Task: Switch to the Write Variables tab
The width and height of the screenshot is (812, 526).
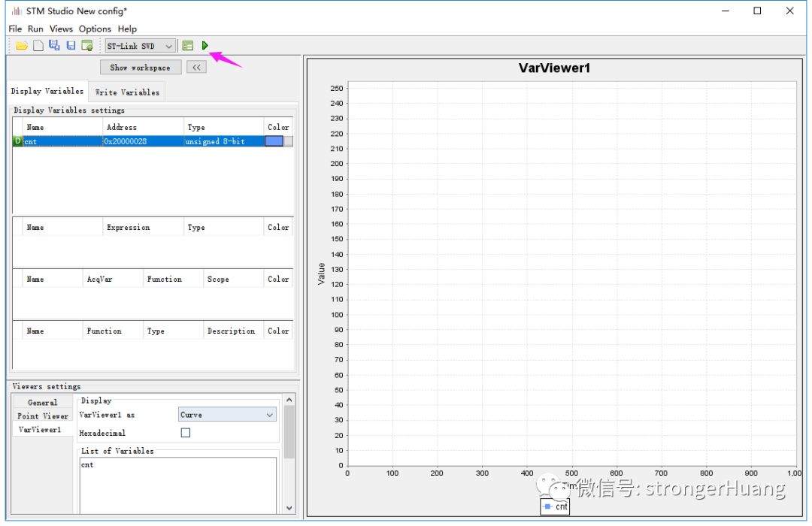Action: pos(127,92)
